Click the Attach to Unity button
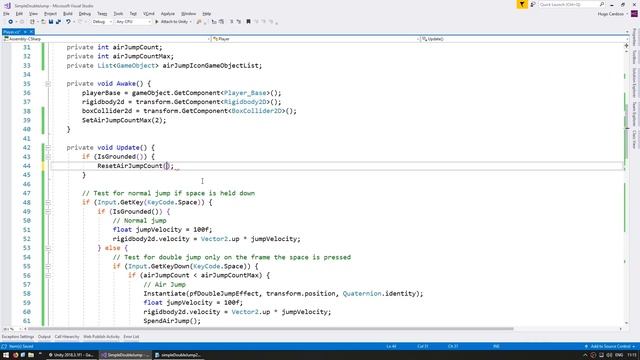640x360 pixels. coord(171,22)
